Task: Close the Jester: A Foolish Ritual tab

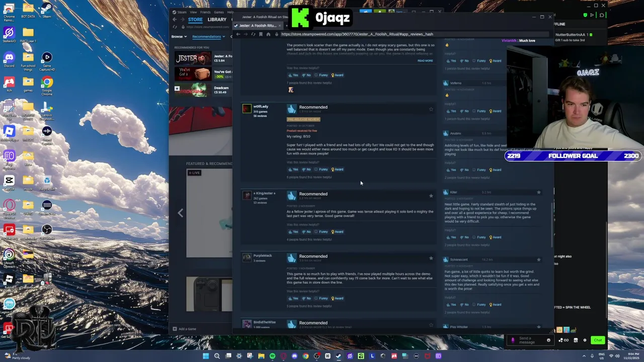Action: (x=280, y=26)
